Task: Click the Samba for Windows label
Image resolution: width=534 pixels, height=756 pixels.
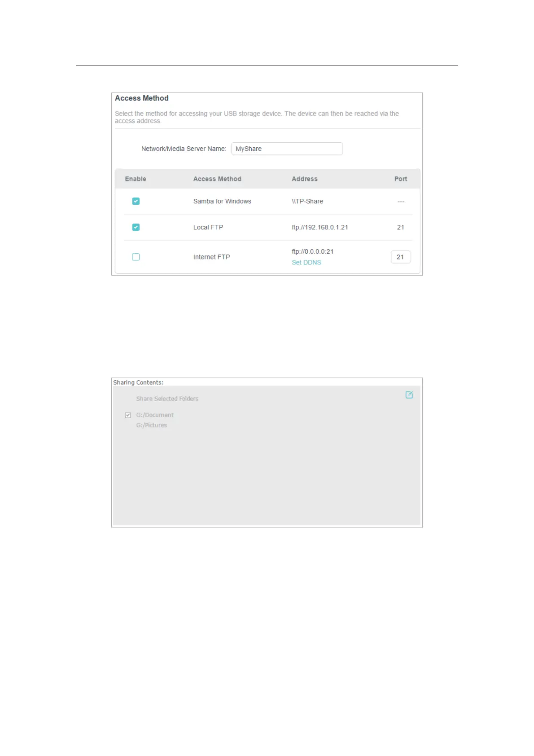Action: [x=222, y=201]
